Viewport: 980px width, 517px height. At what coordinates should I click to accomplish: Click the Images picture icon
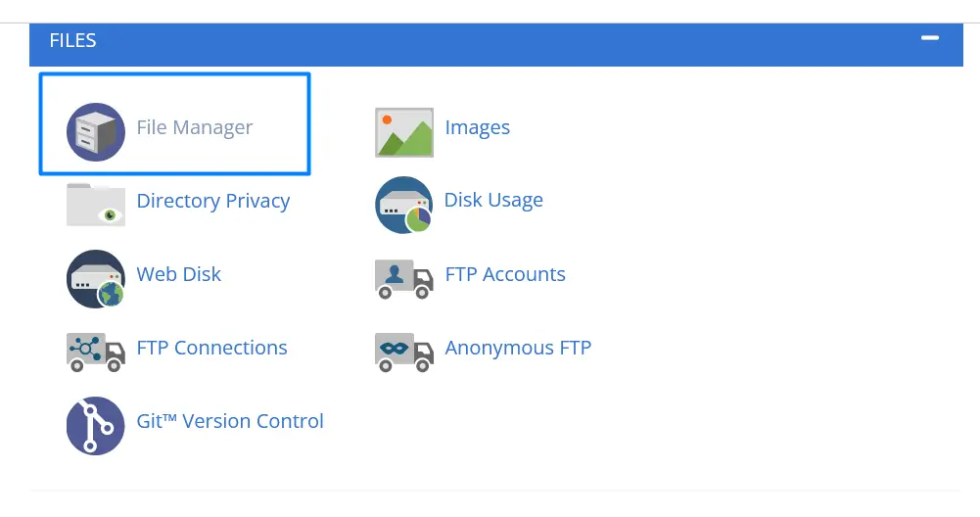pos(404,132)
